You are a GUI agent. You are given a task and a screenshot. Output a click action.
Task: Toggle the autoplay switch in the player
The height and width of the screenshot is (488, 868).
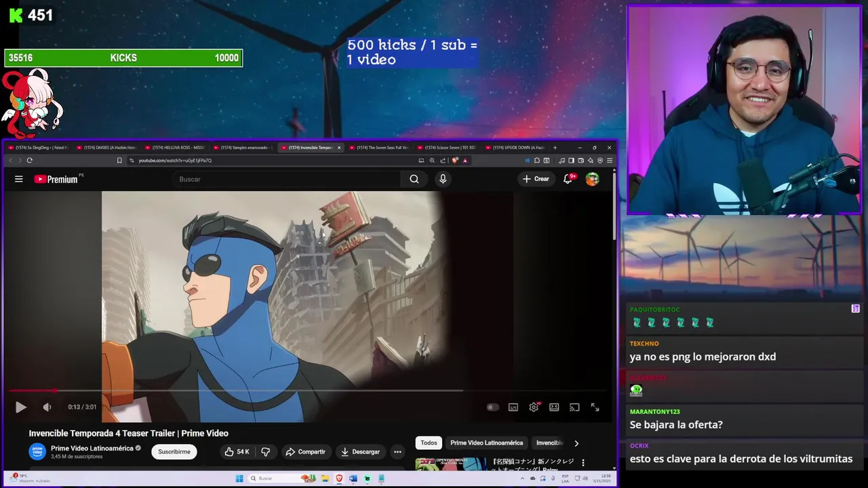coord(493,407)
